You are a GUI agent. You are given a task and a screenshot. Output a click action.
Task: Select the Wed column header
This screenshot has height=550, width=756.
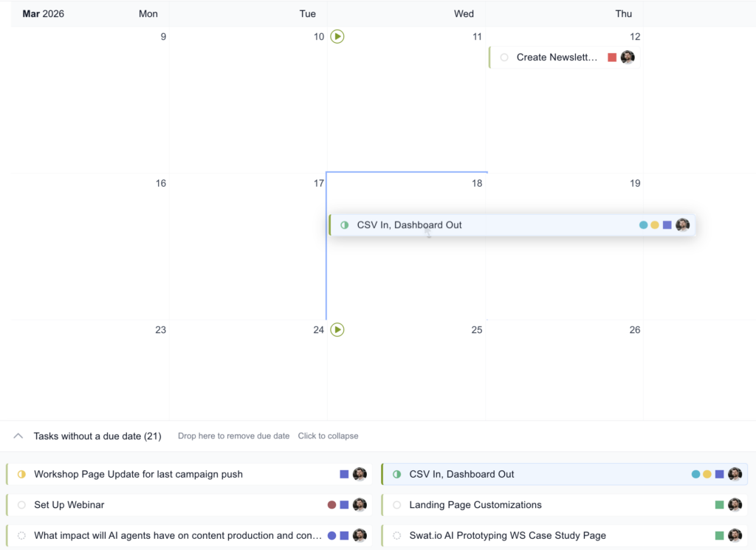(464, 14)
